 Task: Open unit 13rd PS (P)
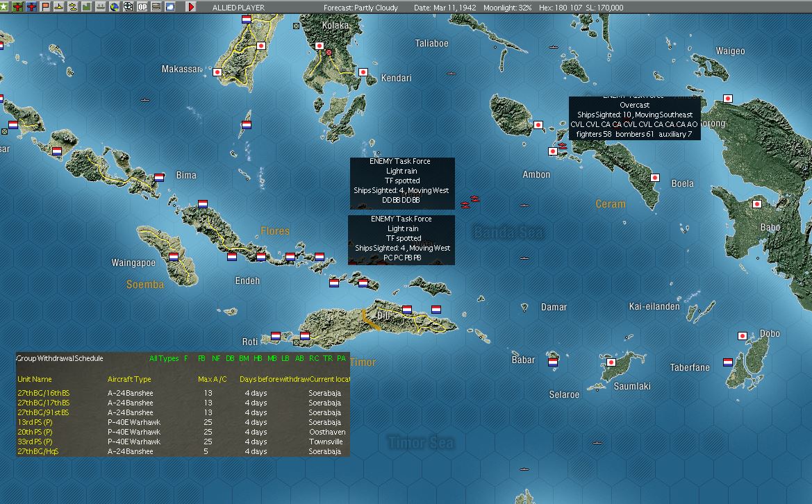(35, 422)
